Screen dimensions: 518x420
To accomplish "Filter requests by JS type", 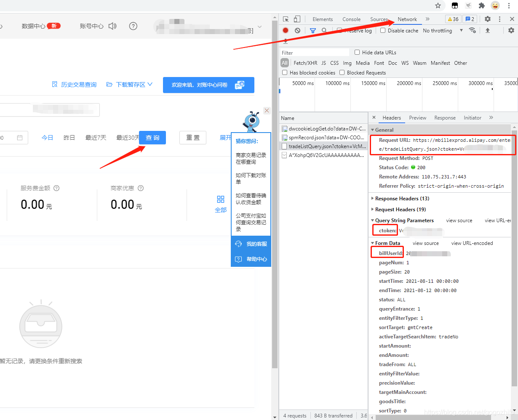I will pos(323,63).
